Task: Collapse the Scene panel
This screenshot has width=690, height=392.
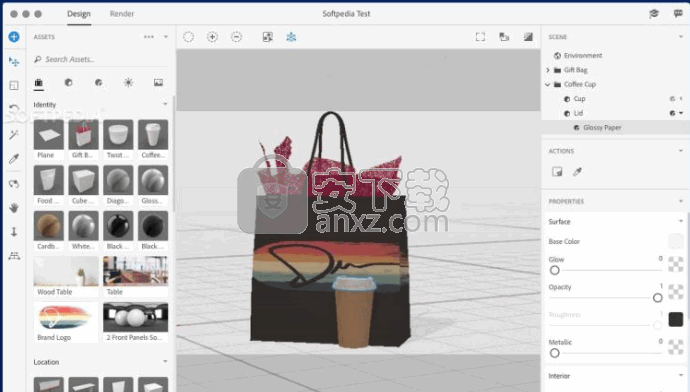Action: coord(681,37)
